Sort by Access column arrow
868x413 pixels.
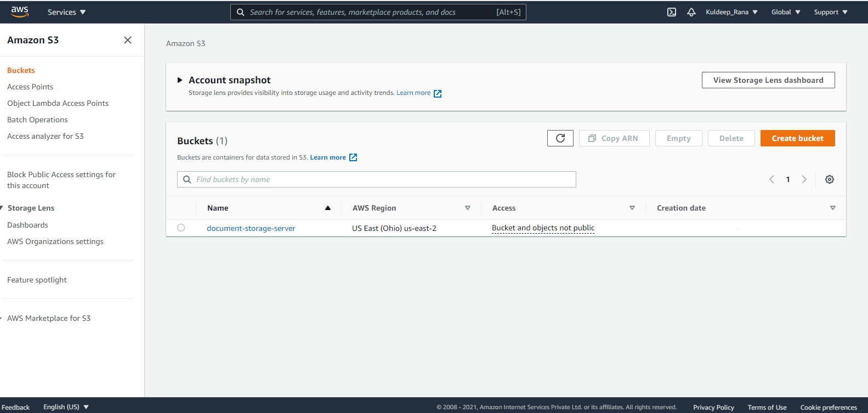pos(632,208)
